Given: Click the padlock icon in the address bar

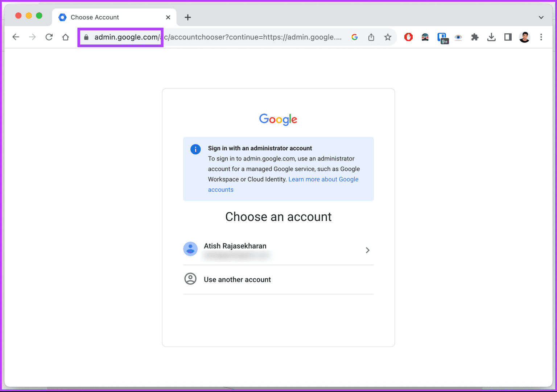Looking at the screenshot, I should click(86, 37).
